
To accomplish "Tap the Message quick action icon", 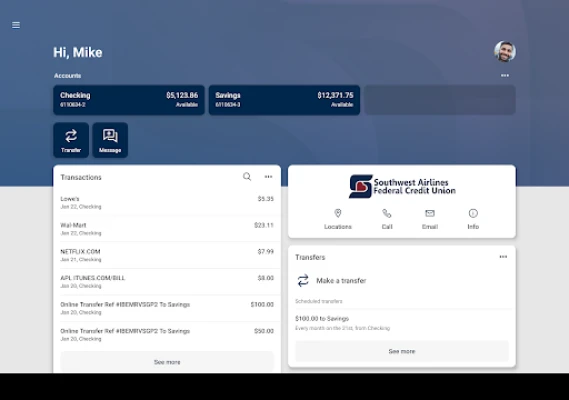I will [x=110, y=140].
